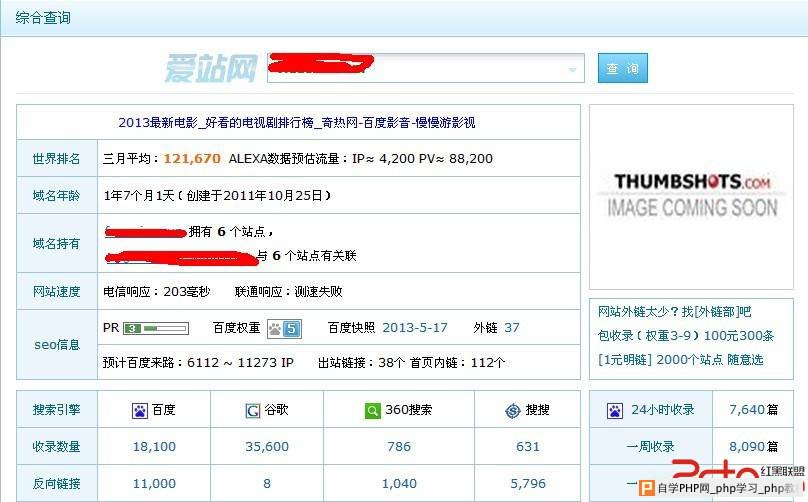Click the 拥有 6 个站点 text

coord(231,232)
